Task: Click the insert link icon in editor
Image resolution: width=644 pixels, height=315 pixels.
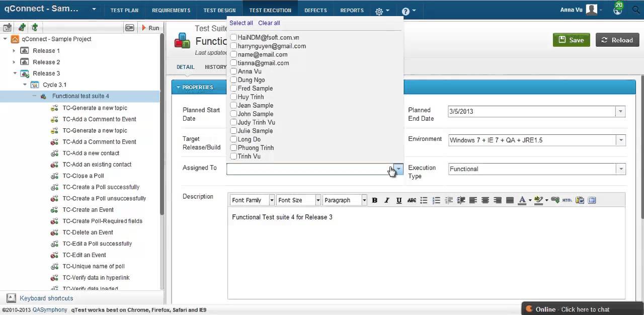Action: [555, 200]
